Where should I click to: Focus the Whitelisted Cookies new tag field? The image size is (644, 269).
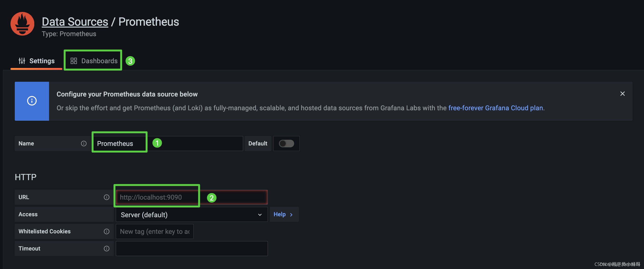click(x=154, y=231)
